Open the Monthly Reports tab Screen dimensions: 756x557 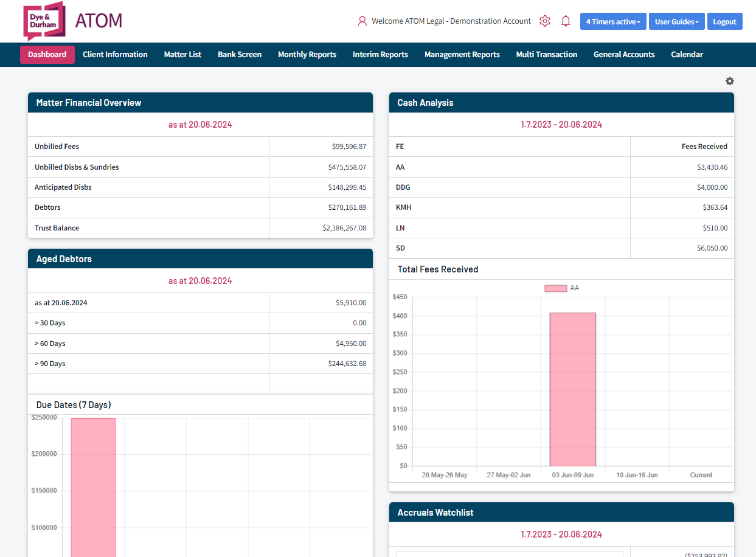(x=307, y=54)
